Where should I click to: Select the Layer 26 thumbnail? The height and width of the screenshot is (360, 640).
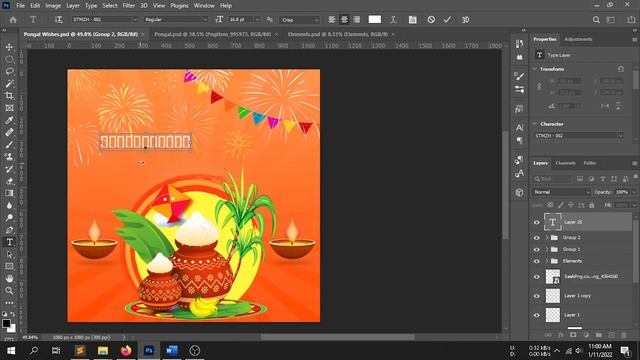point(553,222)
